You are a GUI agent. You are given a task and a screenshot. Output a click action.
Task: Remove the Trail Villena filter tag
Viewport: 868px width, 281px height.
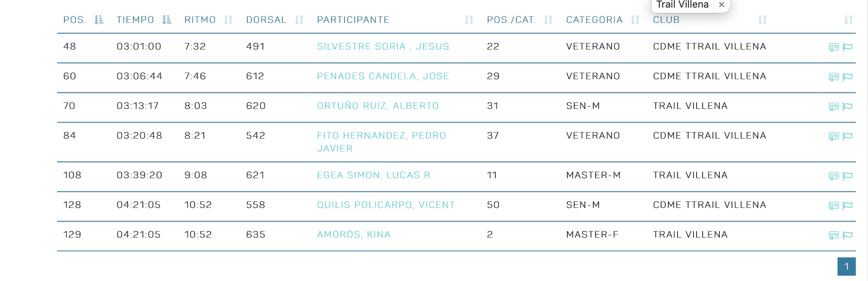(x=721, y=5)
